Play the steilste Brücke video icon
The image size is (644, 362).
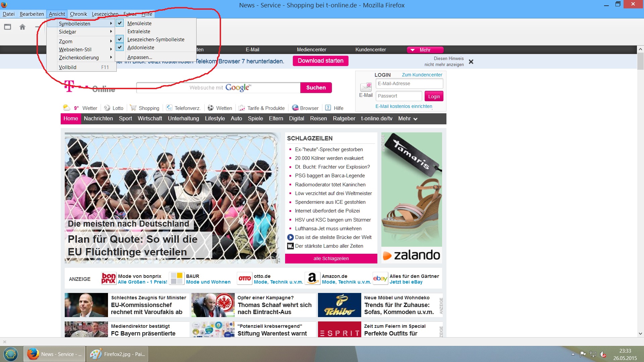[x=290, y=237]
